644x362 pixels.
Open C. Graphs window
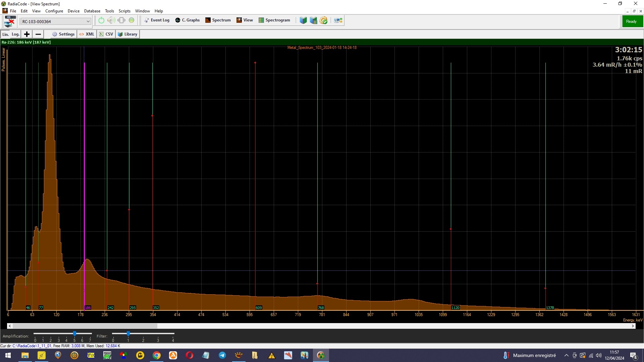tap(187, 20)
